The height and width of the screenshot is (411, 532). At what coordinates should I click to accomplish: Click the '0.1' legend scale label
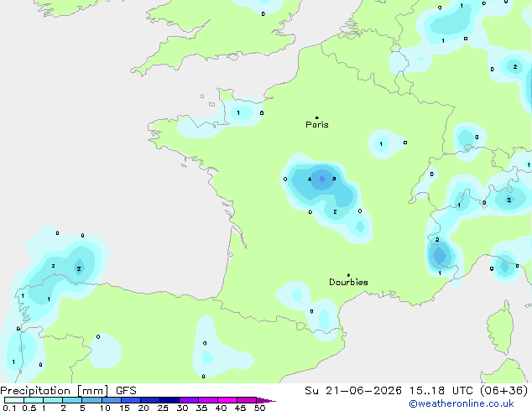tap(9, 408)
